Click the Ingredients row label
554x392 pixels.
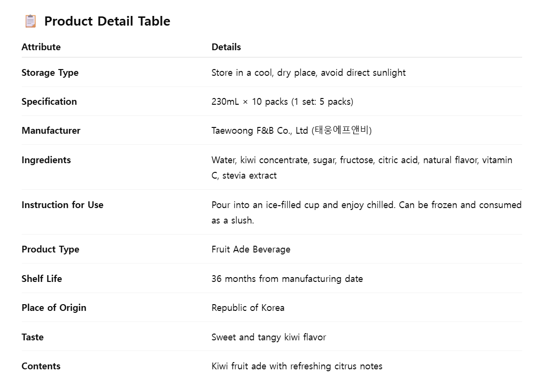[x=46, y=160]
